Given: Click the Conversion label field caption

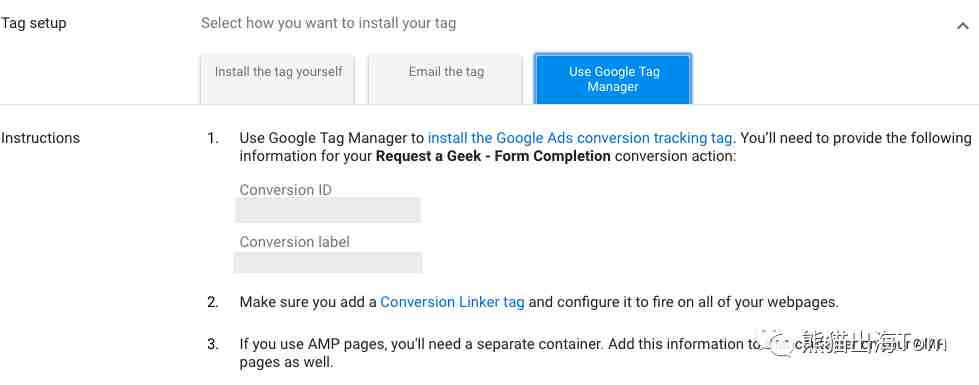Looking at the screenshot, I should (294, 242).
